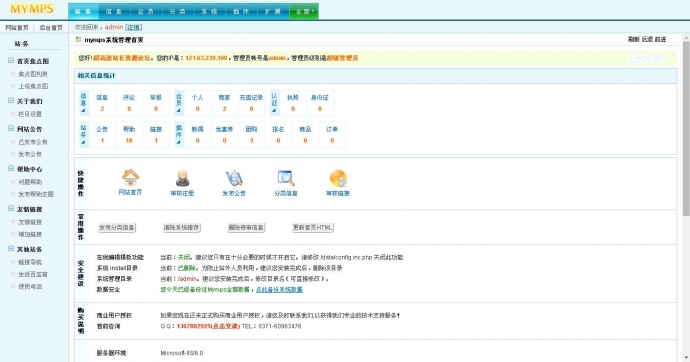
Task: Open the 审核注册 user icon shortcut
Action: click(182, 178)
